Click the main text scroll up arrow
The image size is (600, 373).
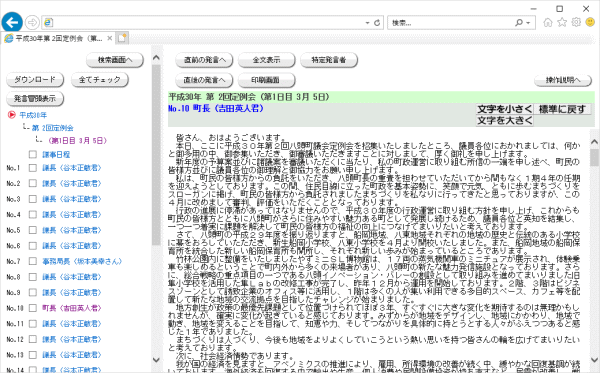594,142
